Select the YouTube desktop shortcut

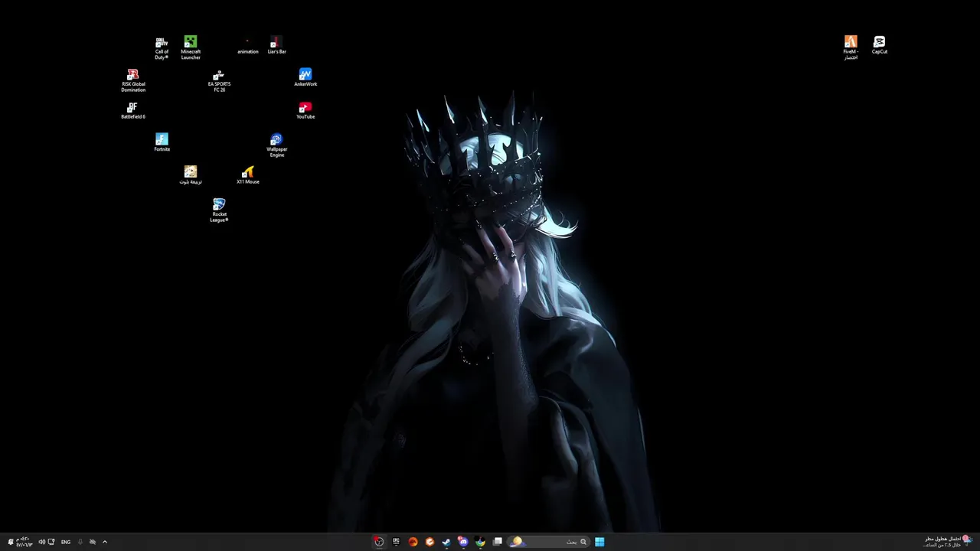[x=305, y=110]
